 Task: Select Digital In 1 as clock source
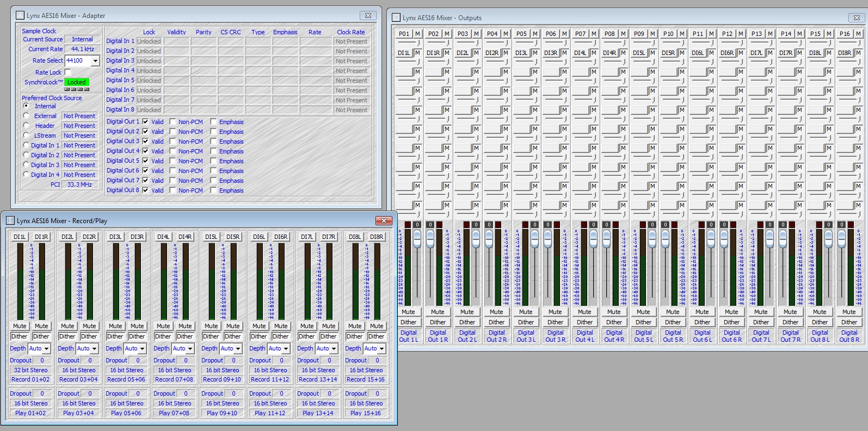(26, 145)
